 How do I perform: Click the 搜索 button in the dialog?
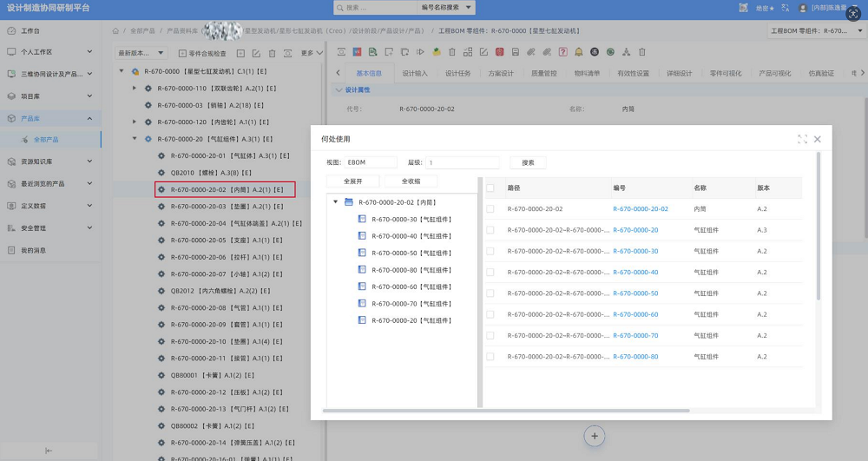click(528, 162)
